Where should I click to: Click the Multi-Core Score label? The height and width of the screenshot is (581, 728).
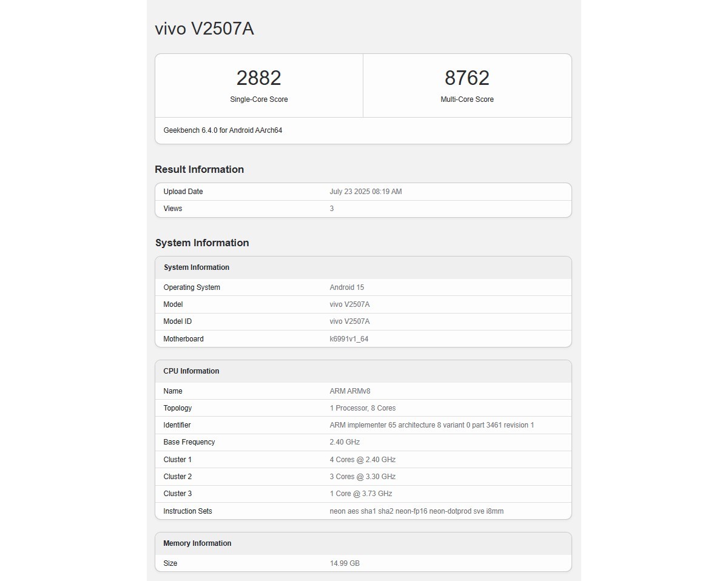(x=467, y=99)
